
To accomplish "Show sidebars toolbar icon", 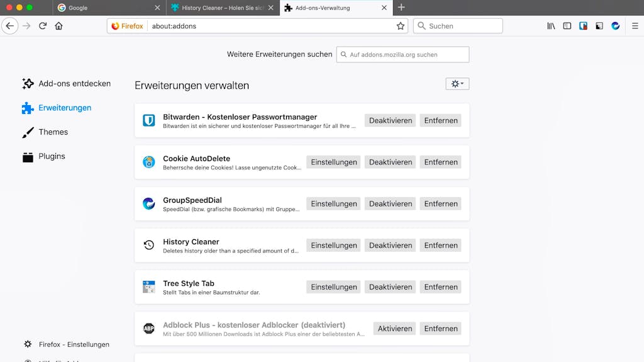I will click(x=567, y=26).
